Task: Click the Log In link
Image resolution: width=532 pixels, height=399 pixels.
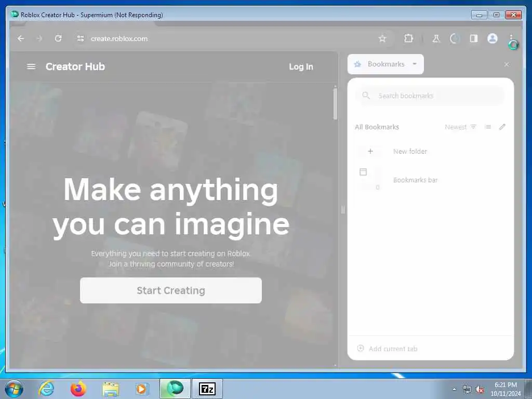Action: point(301,67)
